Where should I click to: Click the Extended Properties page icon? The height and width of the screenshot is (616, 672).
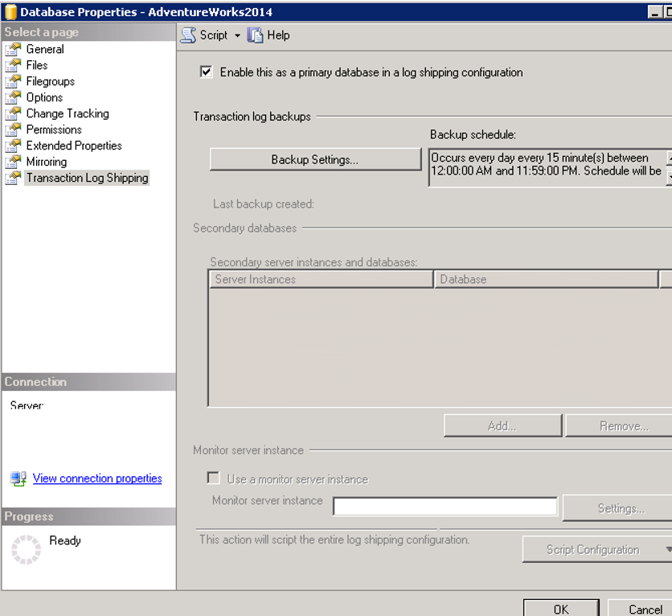click(x=13, y=146)
